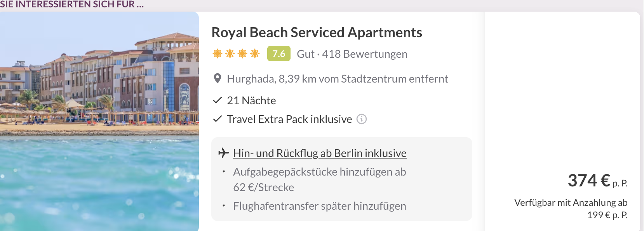644x231 pixels.
Task: Click the Sie interessierten sich für heading
Action: pos(72,5)
